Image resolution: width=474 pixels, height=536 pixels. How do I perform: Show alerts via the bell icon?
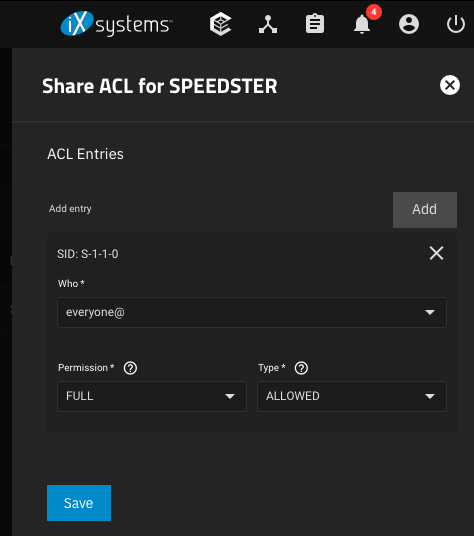362,24
